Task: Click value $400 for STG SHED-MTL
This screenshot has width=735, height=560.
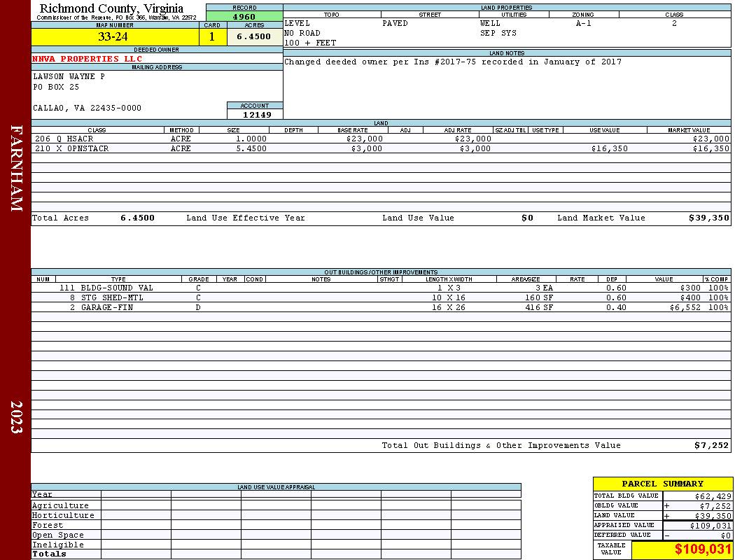Action: pos(690,297)
